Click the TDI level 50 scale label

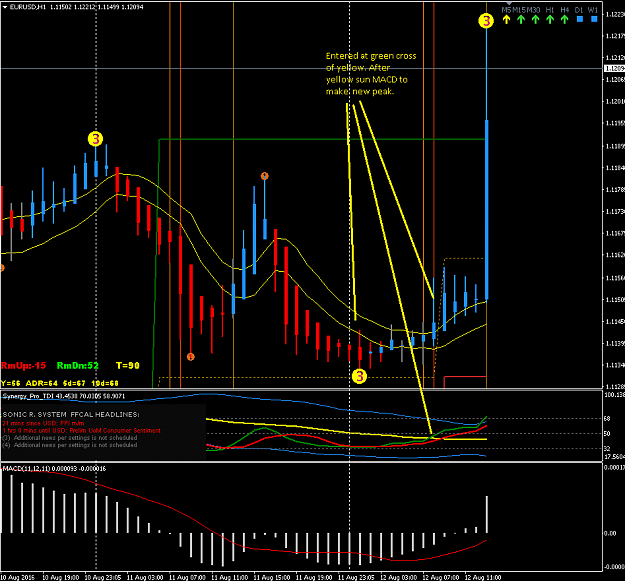click(607, 434)
